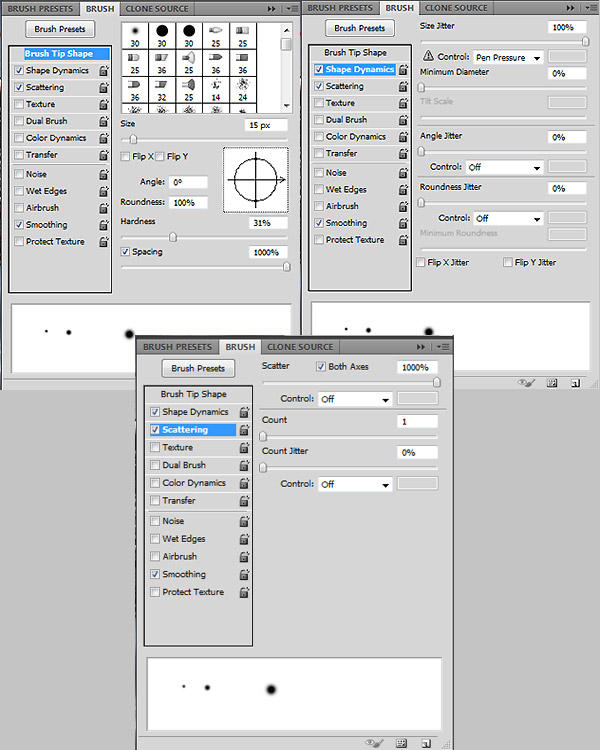Image resolution: width=600 pixels, height=750 pixels.
Task: Click the lock icon beside Texture in the Brush Tip Shape panel
Action: (103, 105)
